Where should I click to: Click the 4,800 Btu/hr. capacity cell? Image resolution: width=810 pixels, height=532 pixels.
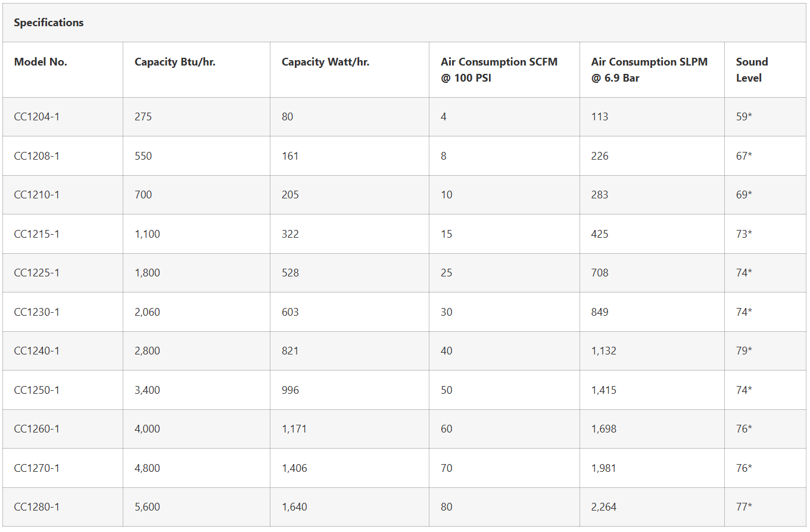(147, 468)
